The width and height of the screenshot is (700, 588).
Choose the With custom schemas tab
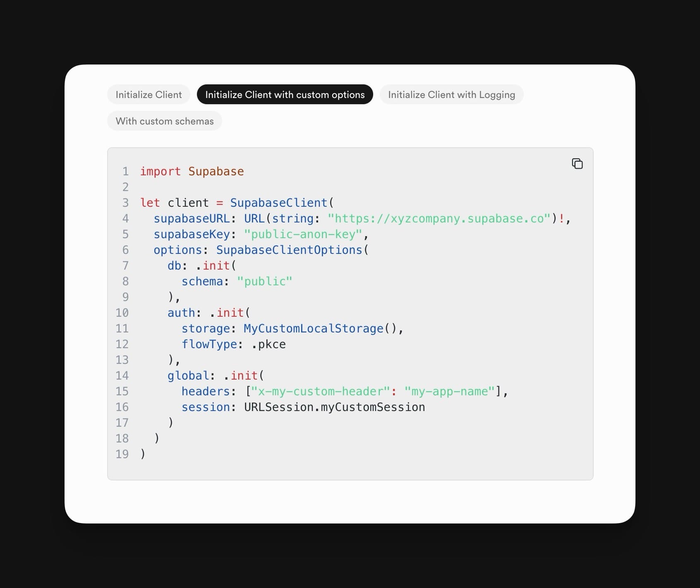tap(165, 121)
